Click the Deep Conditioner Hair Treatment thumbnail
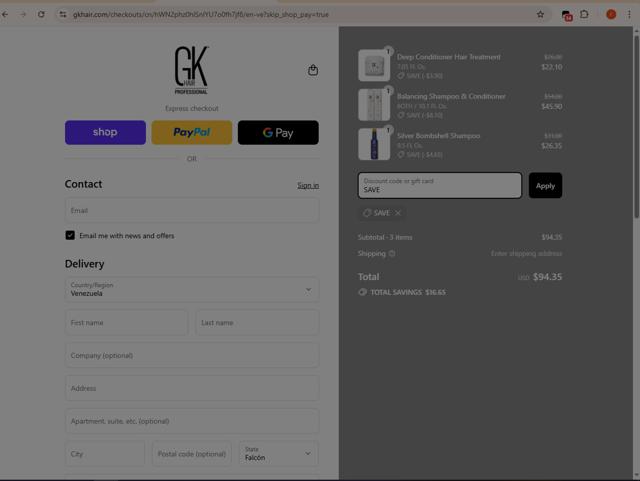The image size is (640, 481). 374,65
